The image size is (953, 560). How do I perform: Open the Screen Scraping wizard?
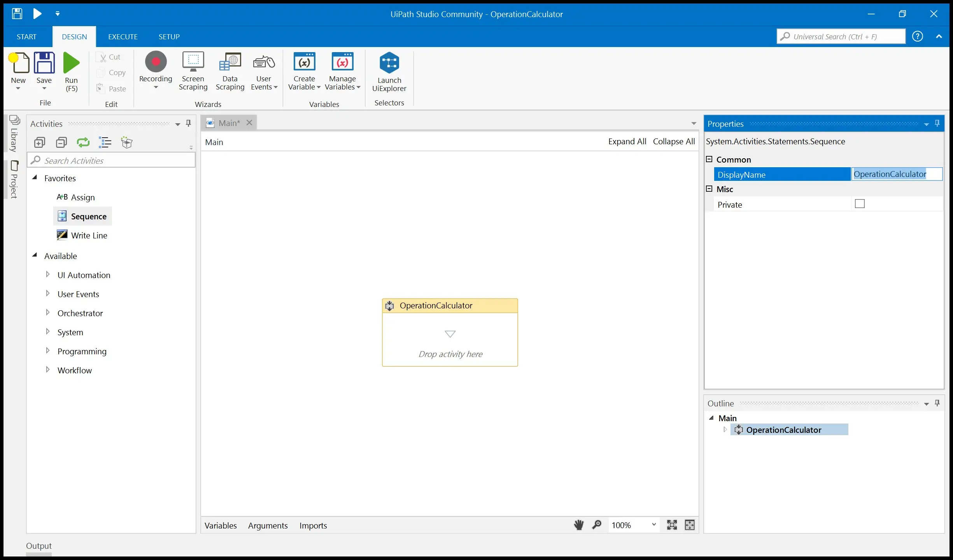193,71
